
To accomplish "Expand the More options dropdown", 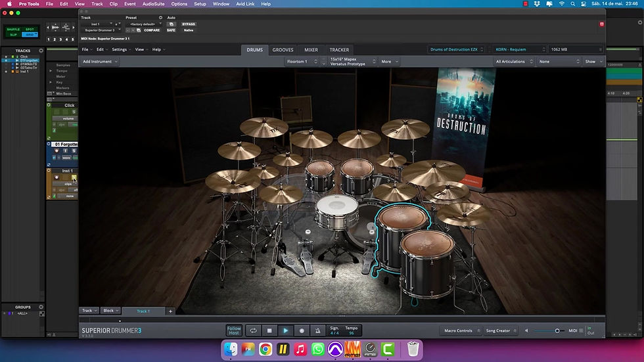I will coord(389,62).
